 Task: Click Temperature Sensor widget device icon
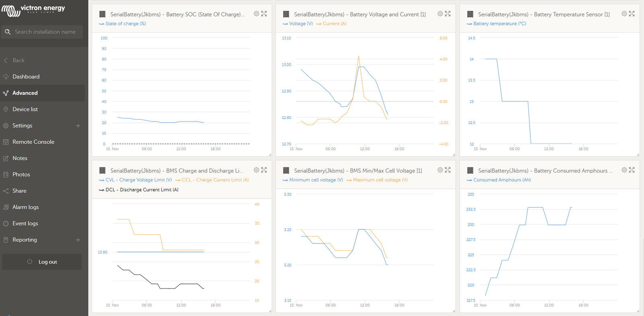[470, 14]
